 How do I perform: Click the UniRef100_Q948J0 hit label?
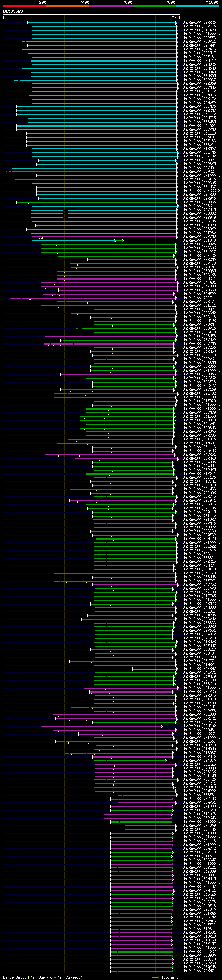[199, 761]
